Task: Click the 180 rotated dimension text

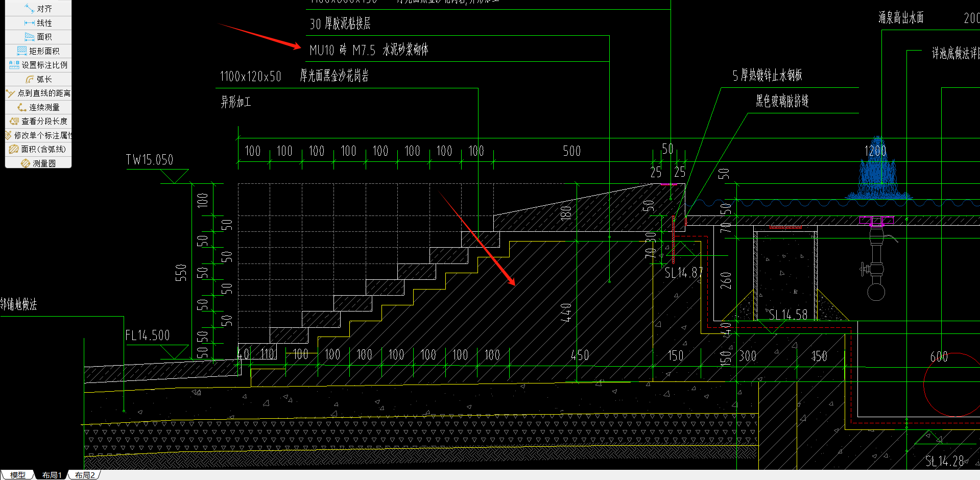Action: [x=566, y=213]
